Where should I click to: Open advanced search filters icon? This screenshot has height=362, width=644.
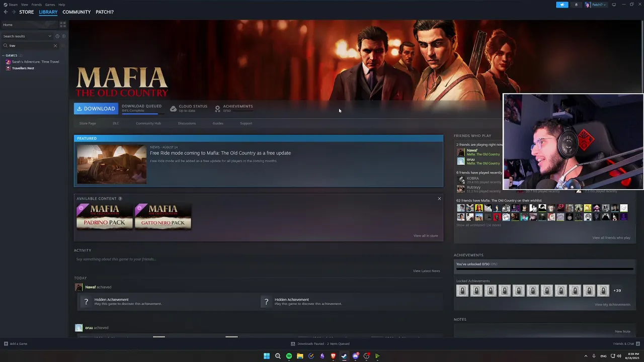[x=63, y=46]
